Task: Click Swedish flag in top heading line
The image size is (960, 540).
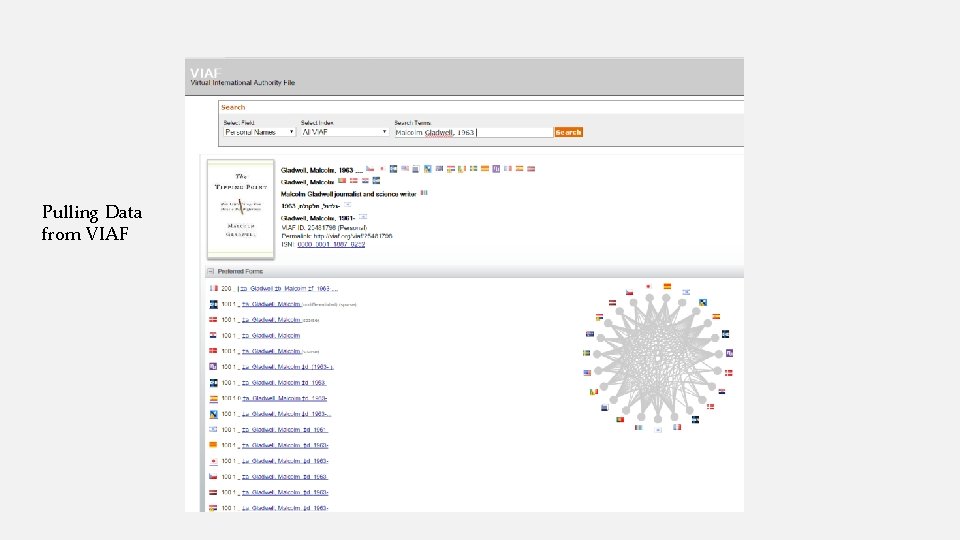Action: click(473, 168)
